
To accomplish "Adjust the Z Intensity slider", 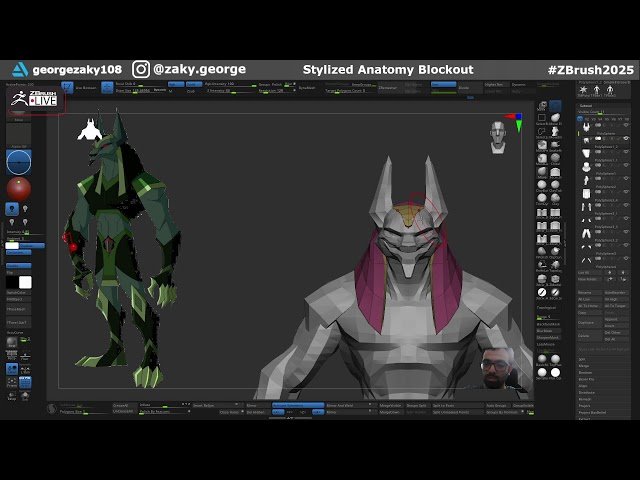I will pos(230,91).
